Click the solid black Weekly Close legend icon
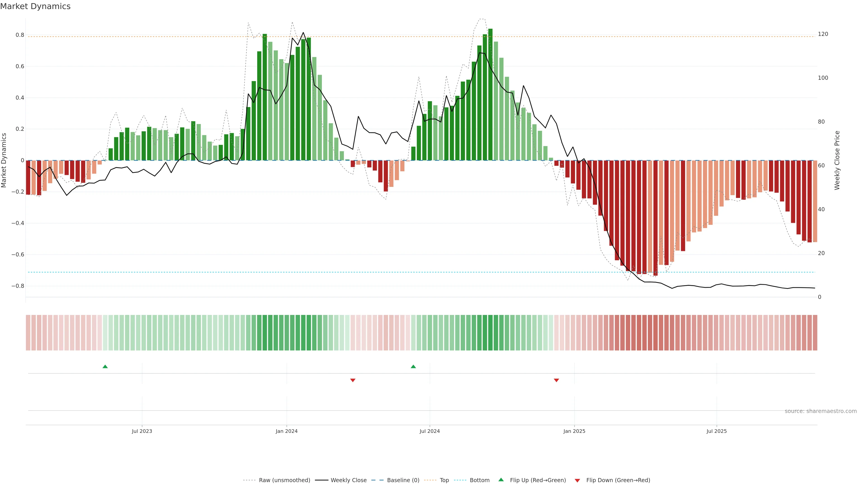The image size is (868, 488). [x=321, y=480]
